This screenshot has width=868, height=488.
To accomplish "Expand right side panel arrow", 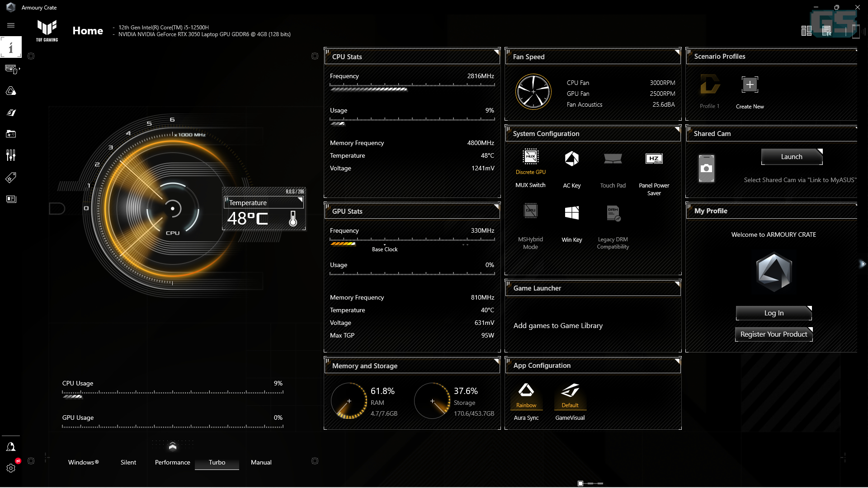I will point(863,264).
